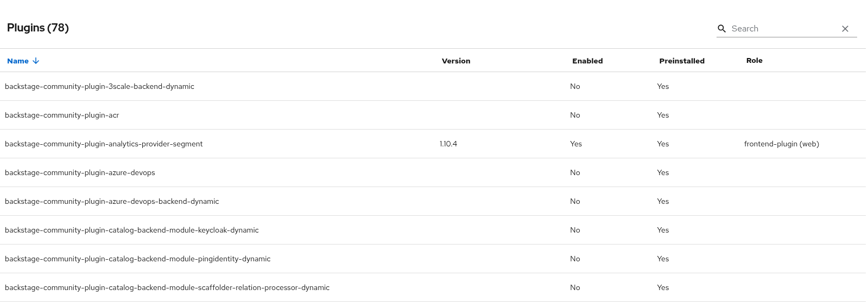Select the keycloak-dynamic catalog module row
This screenshot has height=302, width=868.
point(131,230)
